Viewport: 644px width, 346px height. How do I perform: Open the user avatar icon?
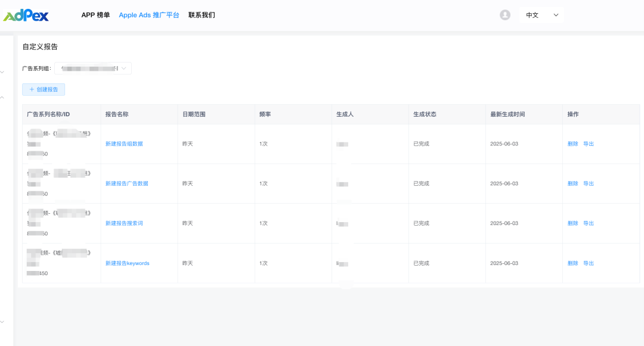(x=505, y=15)
